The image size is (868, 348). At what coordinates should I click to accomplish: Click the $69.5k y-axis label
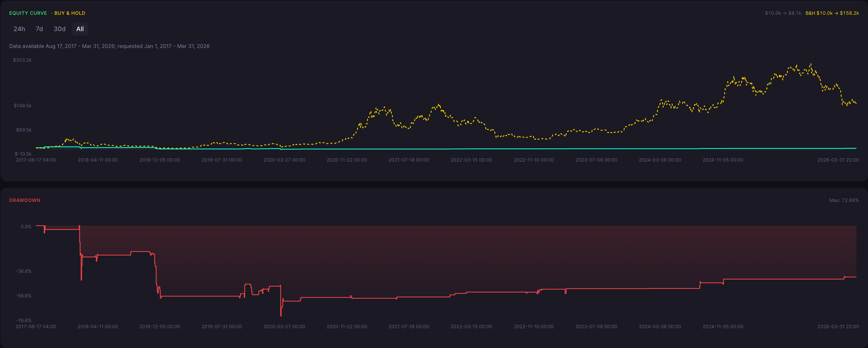(x=24, y=130)
